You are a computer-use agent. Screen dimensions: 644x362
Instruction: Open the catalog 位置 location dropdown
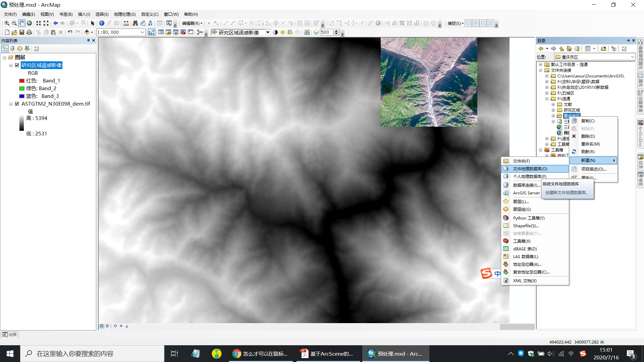click(x=632, y=57)
